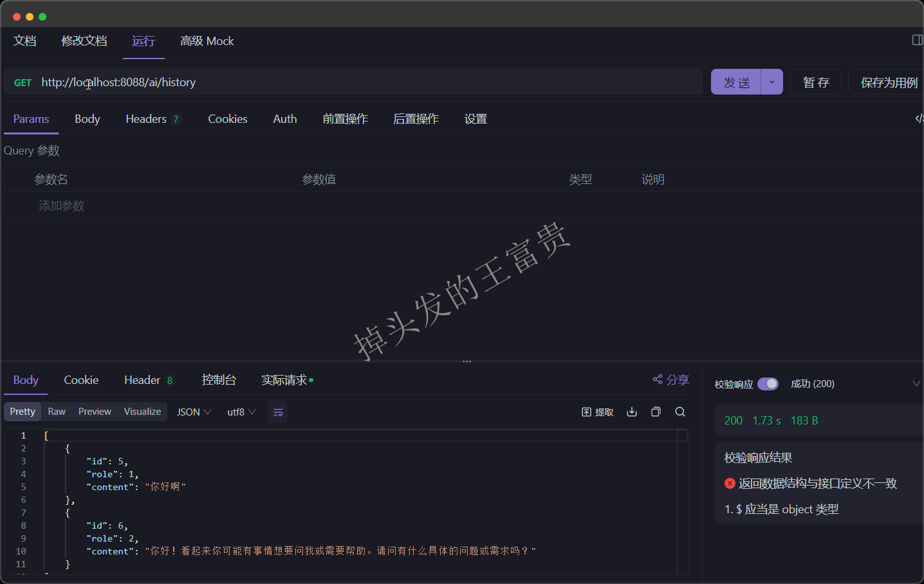Image resolution: width=924 pixels, height=584 pixels.
Task: Click the 暂存 button
Action: [x=816, y=82]
